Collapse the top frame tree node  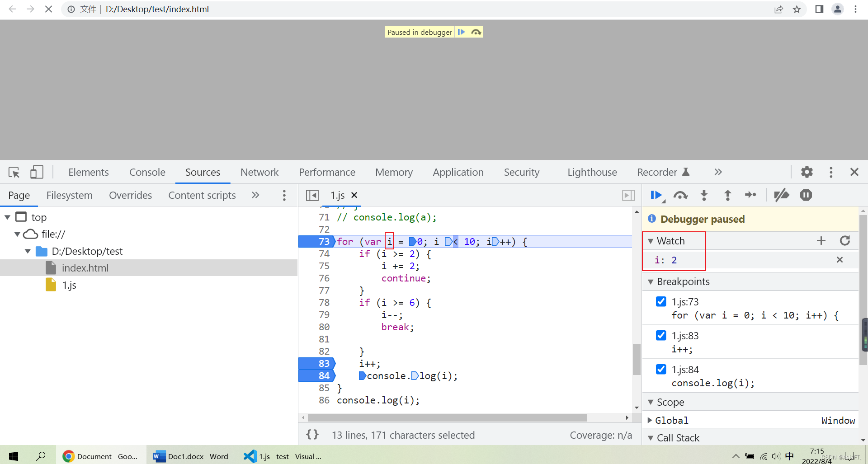(7, 217)
